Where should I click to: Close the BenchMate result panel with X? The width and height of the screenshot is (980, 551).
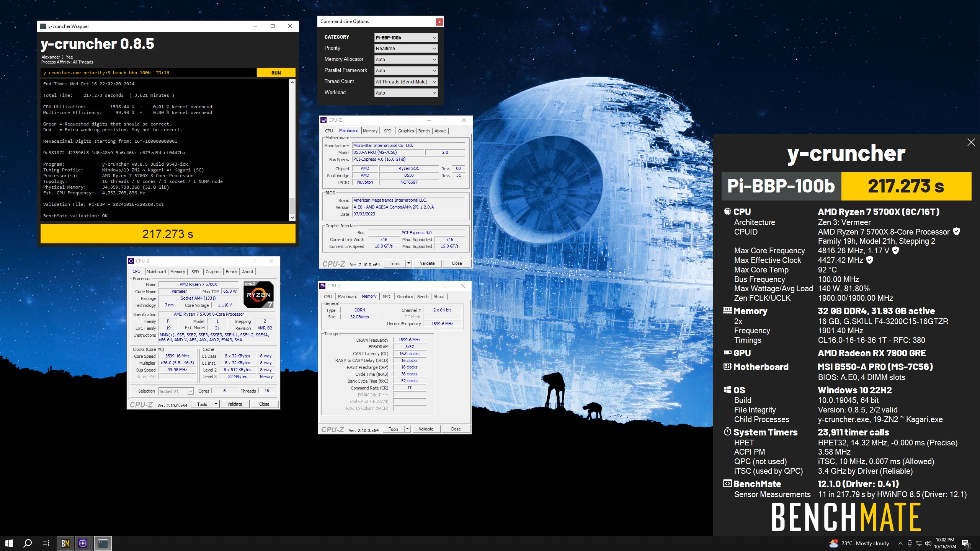tap(971, 142)
